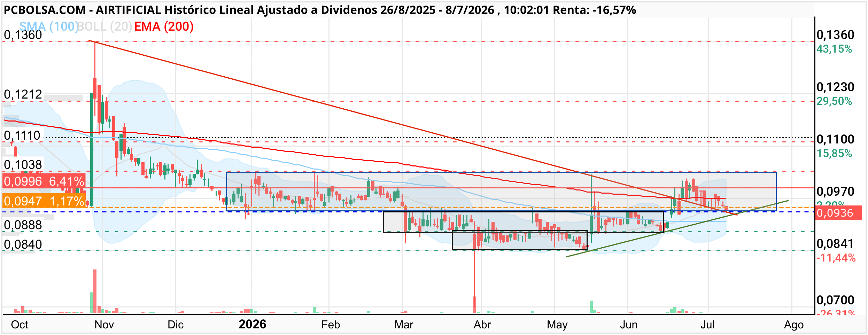Click the -11,44% percentage label
The height and width of the screenshot is (335, 868).
pos(836,258)
